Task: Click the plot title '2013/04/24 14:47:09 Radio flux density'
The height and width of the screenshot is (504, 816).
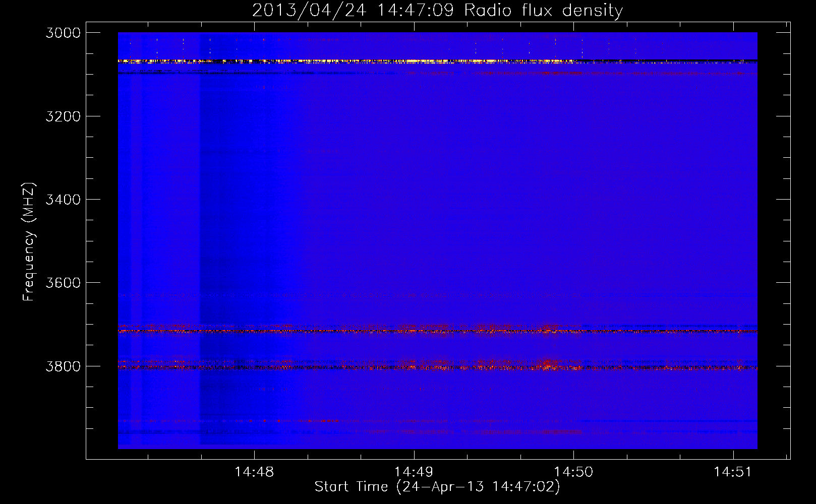Action: pyautogui.click(x=437, y=10)
